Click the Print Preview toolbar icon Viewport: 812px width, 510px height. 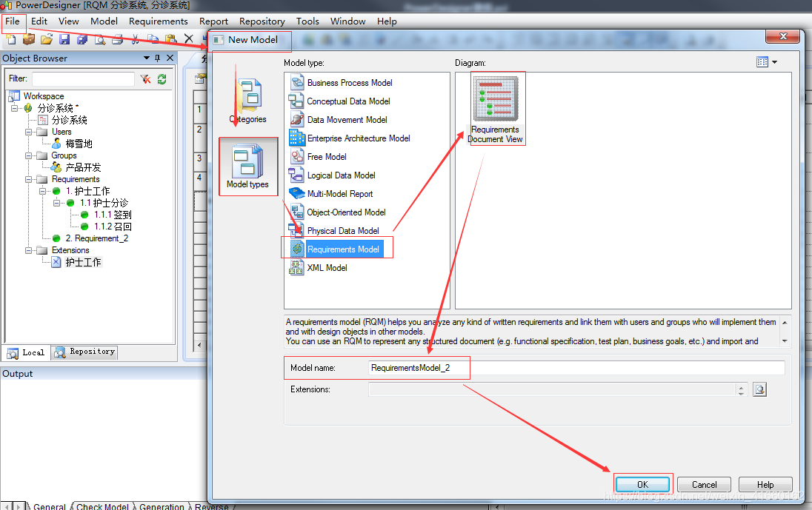click(x=100, y=39)
